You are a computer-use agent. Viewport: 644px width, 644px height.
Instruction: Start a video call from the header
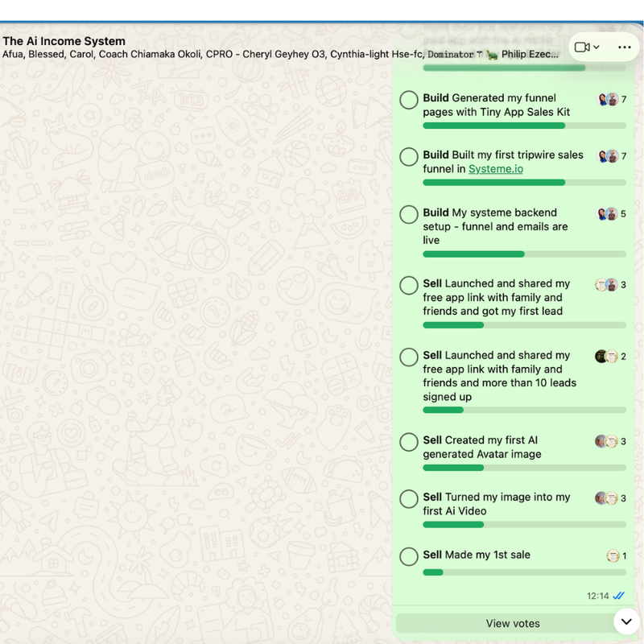pos(581,47)
